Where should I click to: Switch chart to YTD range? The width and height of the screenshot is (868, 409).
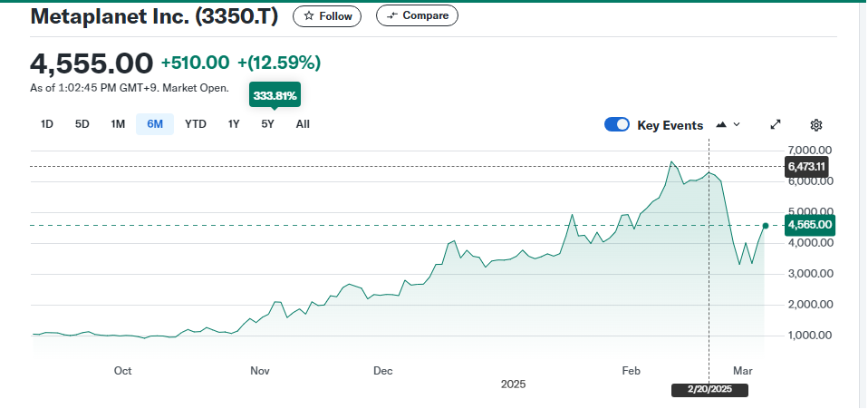coord(196,124)
